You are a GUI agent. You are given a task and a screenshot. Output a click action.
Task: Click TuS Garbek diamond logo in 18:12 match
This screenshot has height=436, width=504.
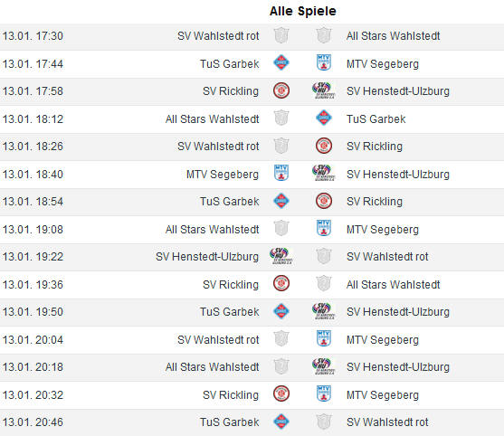pos(324,118)
